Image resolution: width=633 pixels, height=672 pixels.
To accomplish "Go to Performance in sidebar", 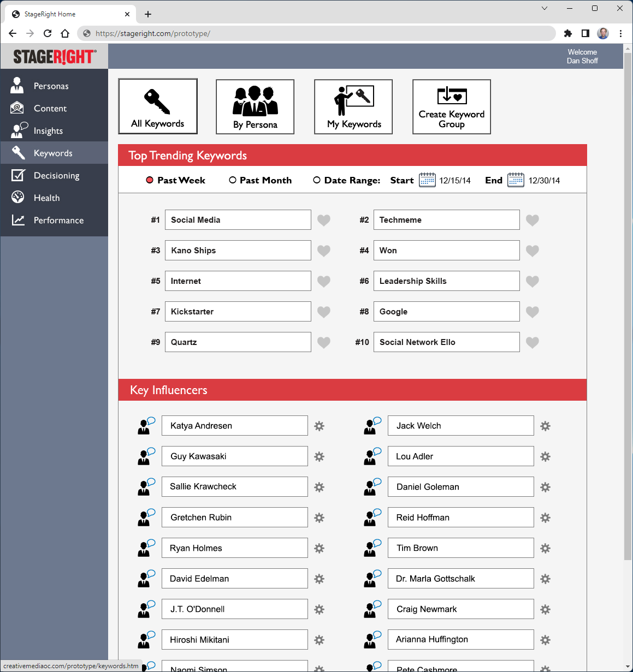I will 54,220.
